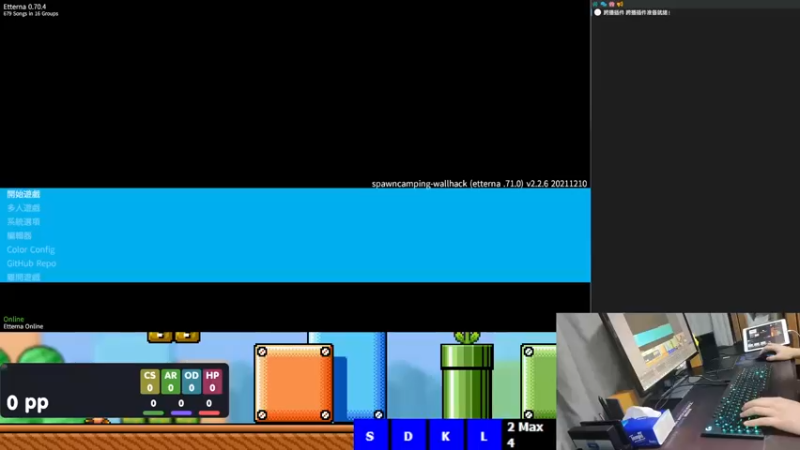This screenshot has width=800, height=450.
Task: Click the orange block in Mario overlay
Action: click(294, 383)
